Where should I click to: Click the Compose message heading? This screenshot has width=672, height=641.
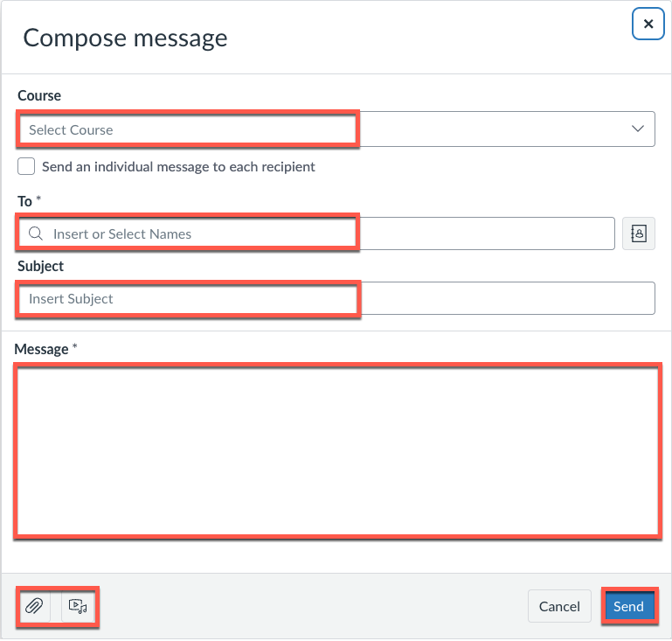pyautogui.click(x=125, y=38)
